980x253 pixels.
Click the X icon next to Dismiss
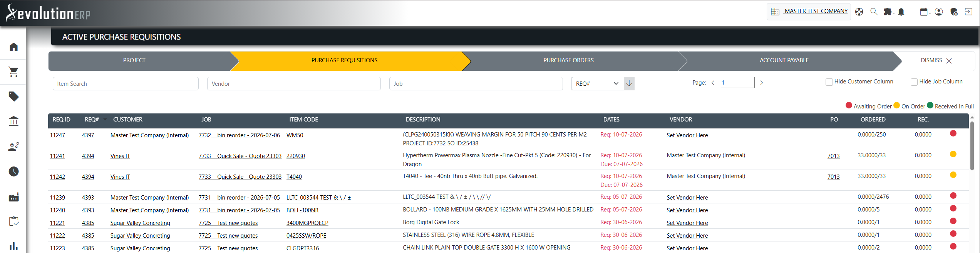coord(949,61)
